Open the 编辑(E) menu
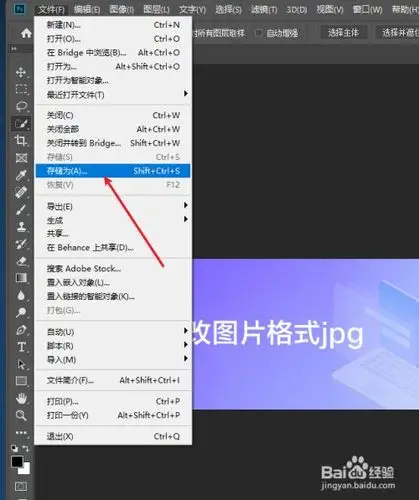Screen dimensions: 419x500 [x=87, y=10]
